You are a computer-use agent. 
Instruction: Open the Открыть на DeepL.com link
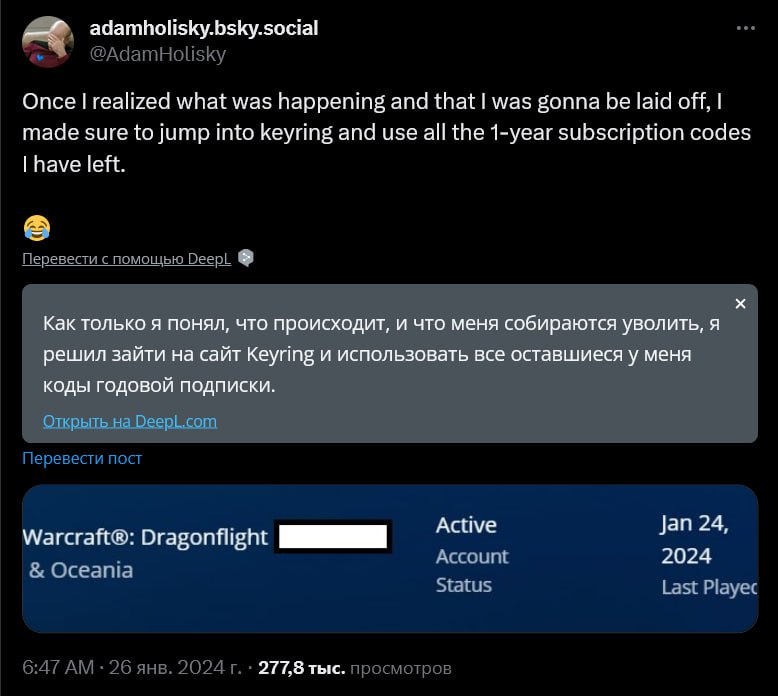coord(130,421)
